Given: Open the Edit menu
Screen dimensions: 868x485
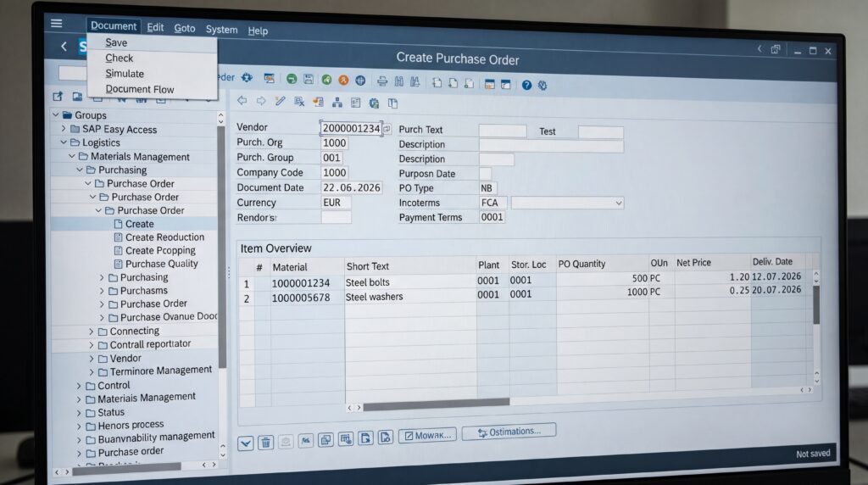Looking at the screenshot, I should pos(155,27).
